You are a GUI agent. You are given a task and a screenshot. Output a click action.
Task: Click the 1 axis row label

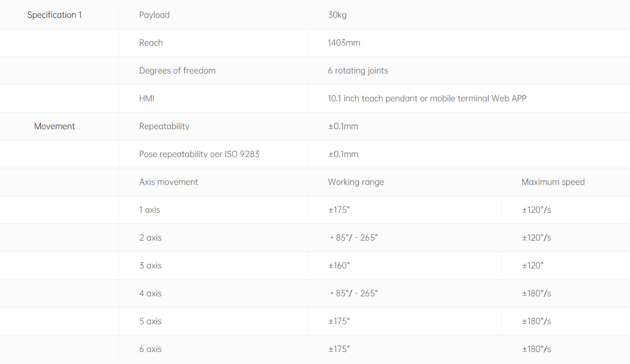coord(150,210)
